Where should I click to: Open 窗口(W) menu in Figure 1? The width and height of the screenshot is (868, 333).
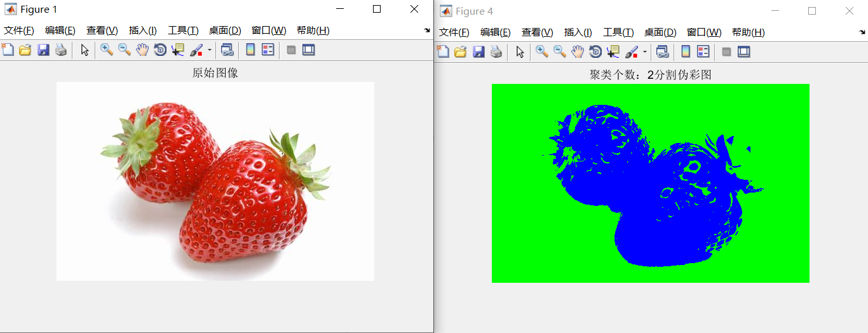click(x=269, y=31)
